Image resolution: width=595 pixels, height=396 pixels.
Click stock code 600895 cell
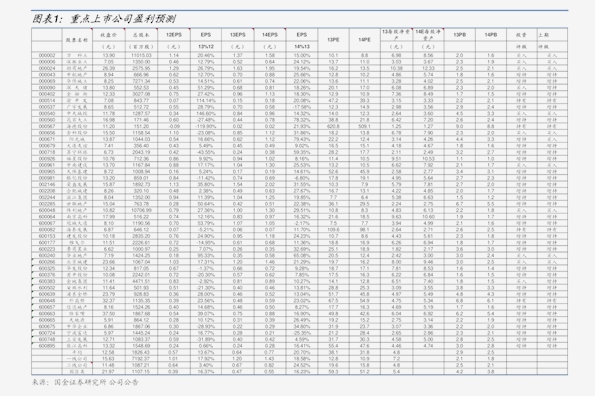47,346
